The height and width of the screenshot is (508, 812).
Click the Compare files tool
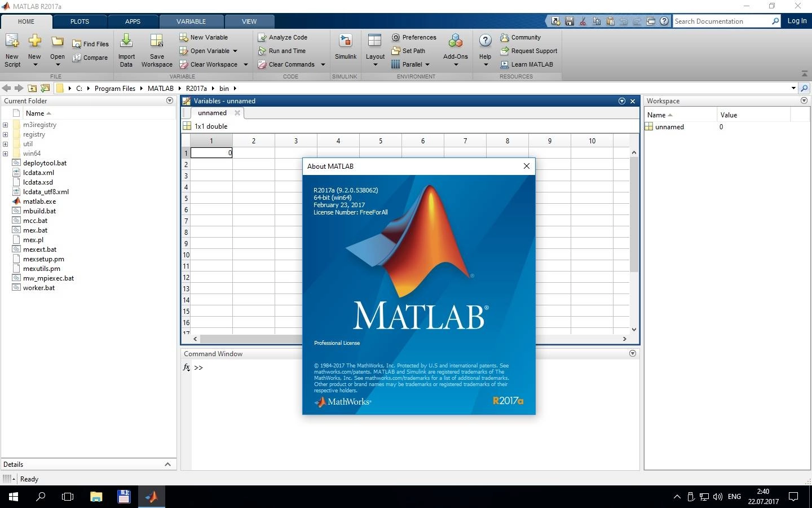[90, 58]
